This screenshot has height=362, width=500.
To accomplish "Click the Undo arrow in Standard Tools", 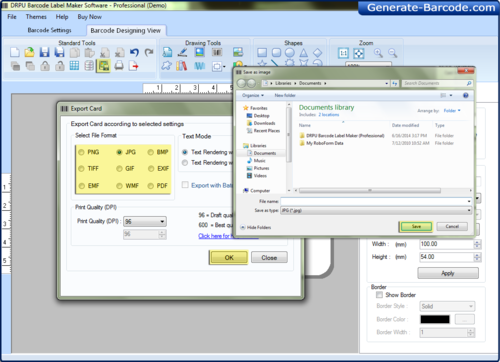I will tap(134, 52).
